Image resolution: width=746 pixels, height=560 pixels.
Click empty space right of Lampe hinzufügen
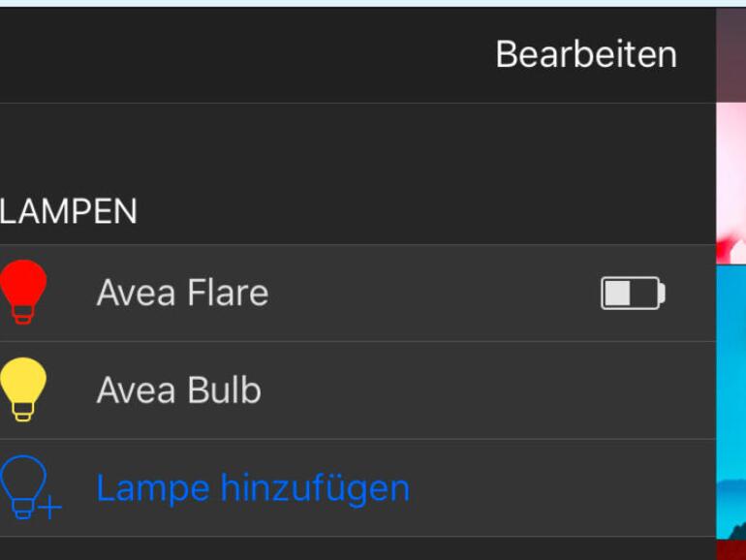562,487
